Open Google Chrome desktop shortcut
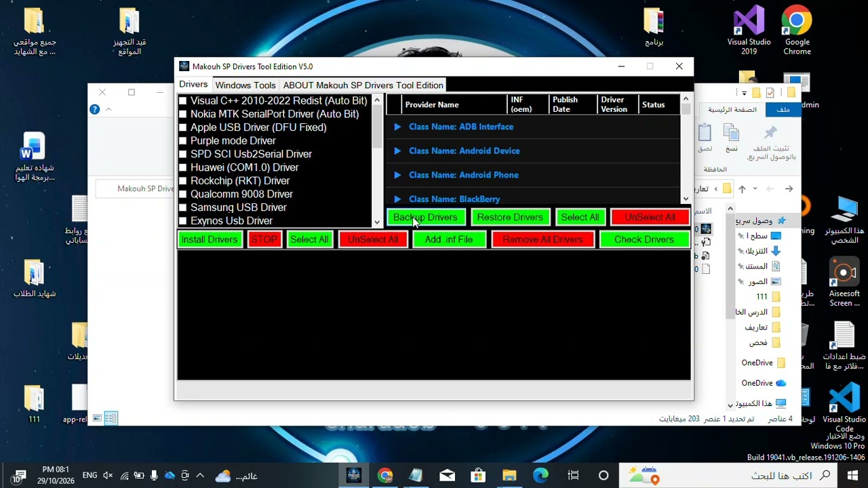868x488 pixels. point(797,30)
